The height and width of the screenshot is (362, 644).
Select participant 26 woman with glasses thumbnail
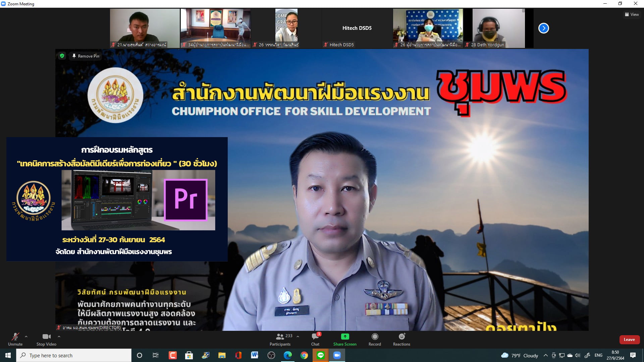tap(286, 28)
